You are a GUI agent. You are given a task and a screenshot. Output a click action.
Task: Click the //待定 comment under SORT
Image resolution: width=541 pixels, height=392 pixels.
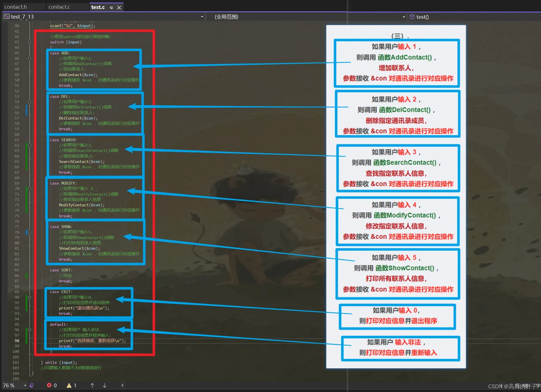click(x=65, y=276)
